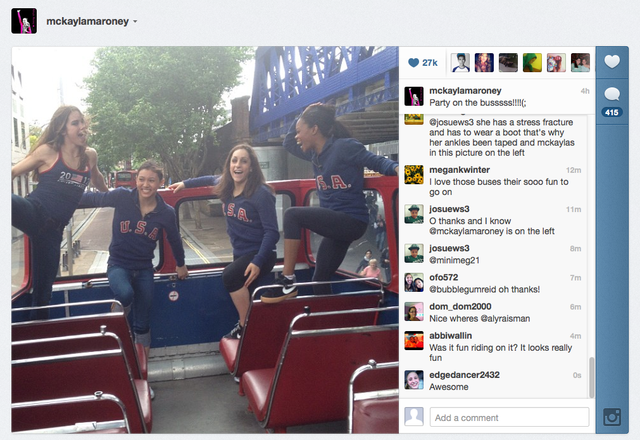Click edgedancer2432's avatar
The image size is (640, 440).
pos(414,380)
